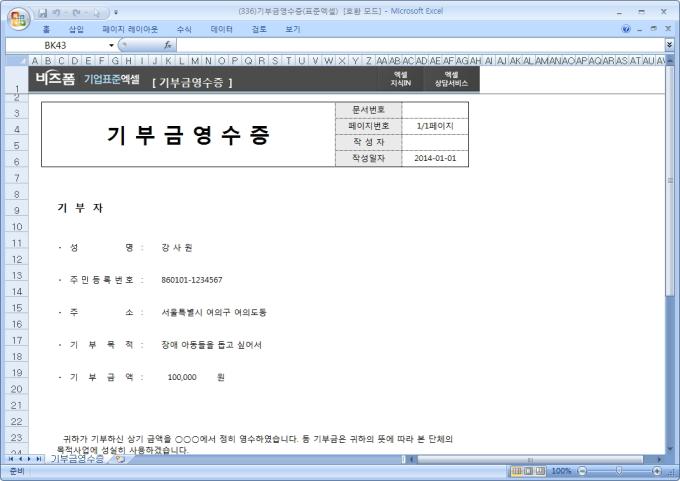Open the Customize Quick Access Toolbar dropdown

(116, 13)
